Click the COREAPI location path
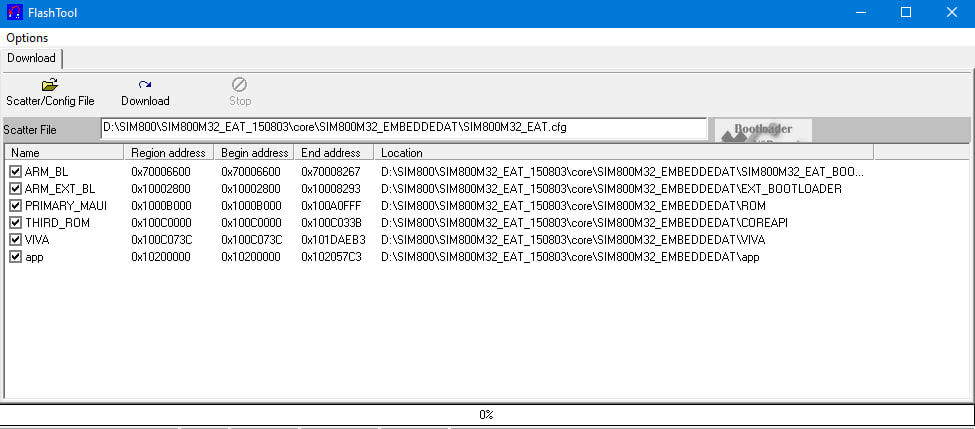 pos(585,223)
